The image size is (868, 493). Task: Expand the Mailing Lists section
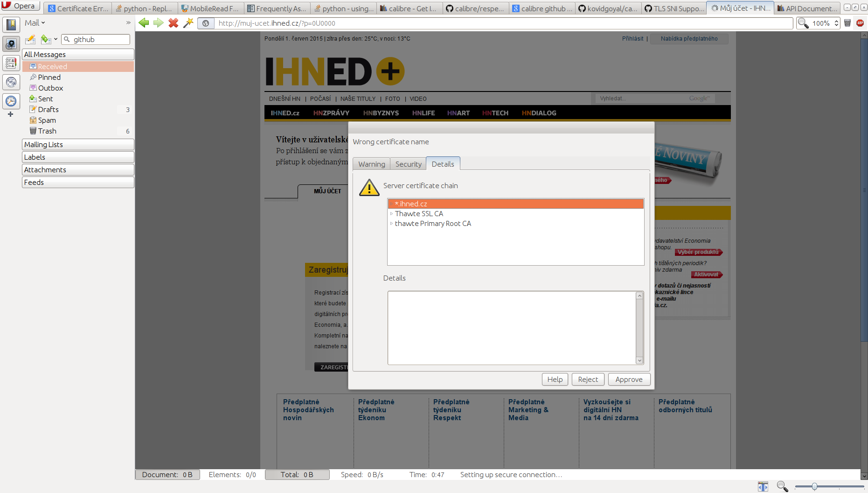coord(78,145)
